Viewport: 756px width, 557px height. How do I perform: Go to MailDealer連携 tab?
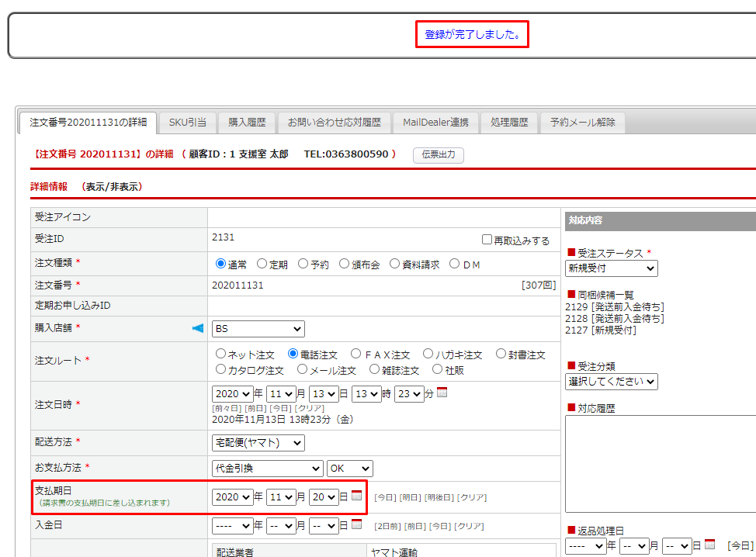click(435, 123)
